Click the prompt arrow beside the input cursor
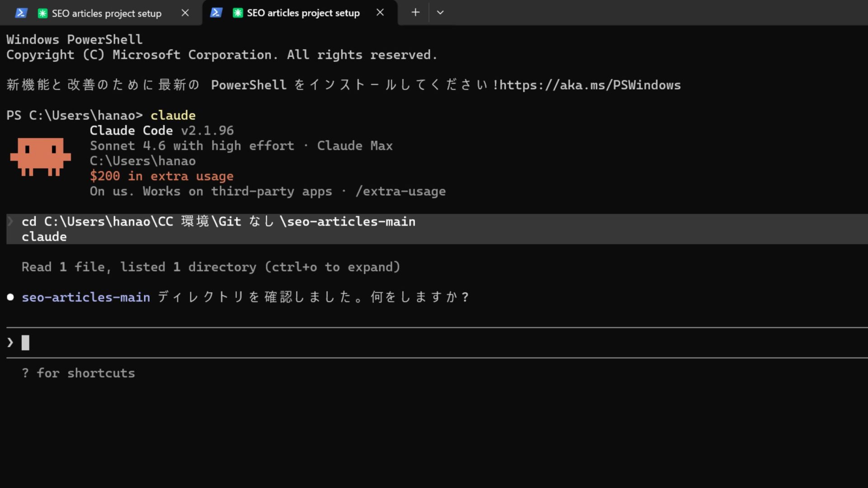868x488 pixels. (x=10, y=343)
